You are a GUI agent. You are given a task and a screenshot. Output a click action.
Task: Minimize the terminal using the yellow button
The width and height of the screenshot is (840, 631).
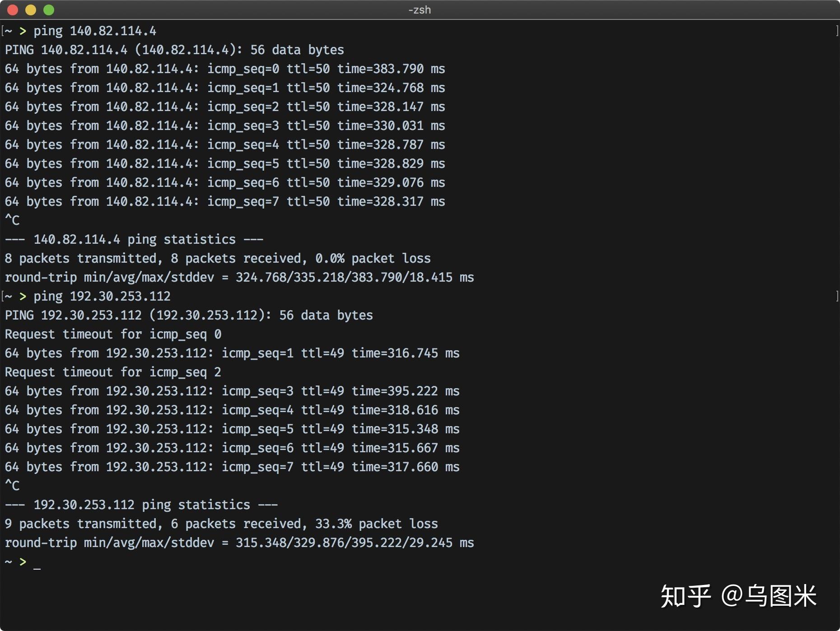[x=31, y=10]
